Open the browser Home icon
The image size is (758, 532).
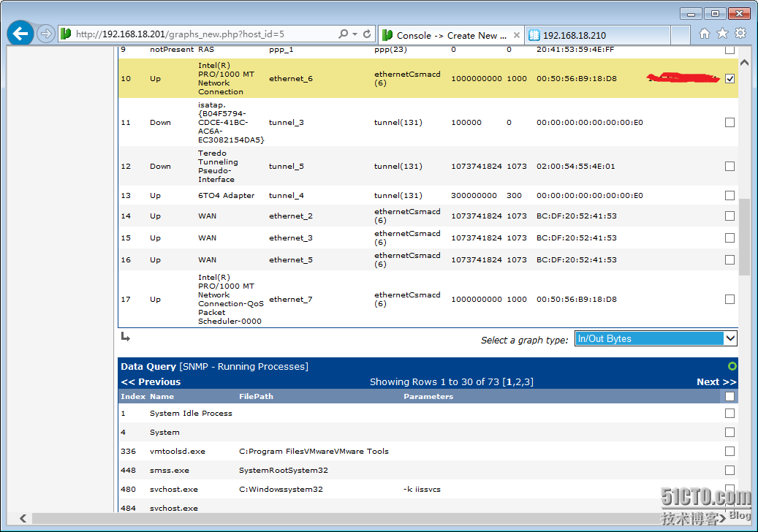coord(705,34)
